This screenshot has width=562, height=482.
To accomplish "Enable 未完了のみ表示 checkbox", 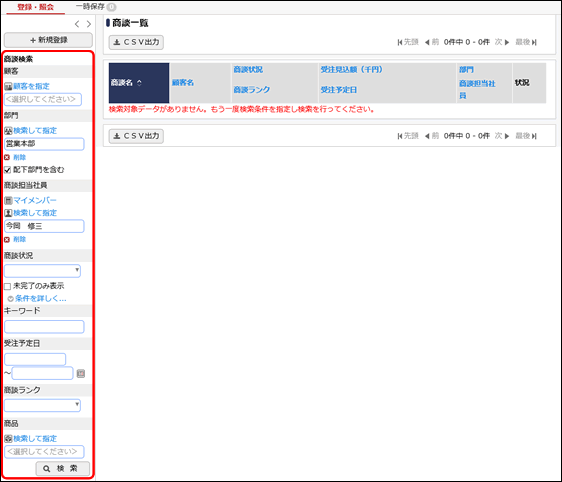I will tap(8, 286).
